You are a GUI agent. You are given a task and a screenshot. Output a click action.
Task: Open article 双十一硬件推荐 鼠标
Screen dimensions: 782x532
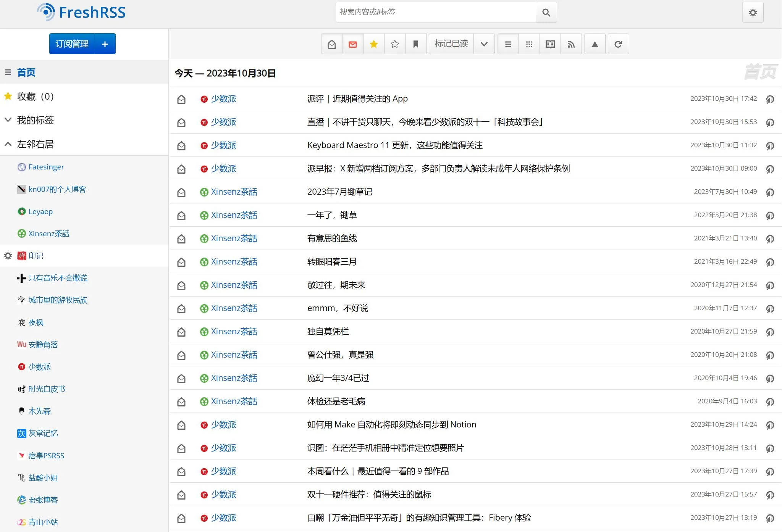(x=369, y=494)
